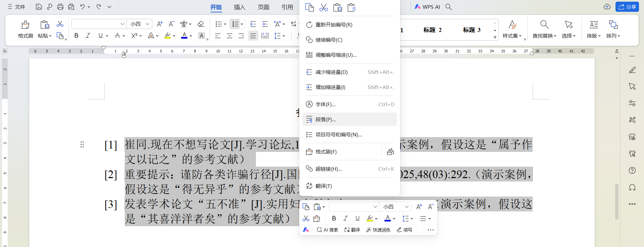This screenshot has height=247, width=644.
Task: Click AI Search (AI 搜索) in mini toolbar
Action: tap(327, 230)
